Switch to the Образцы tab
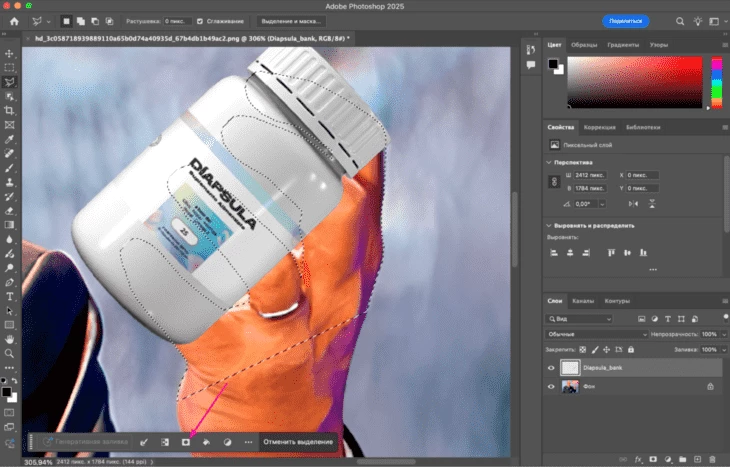730x467 pixels. point(584,45)
